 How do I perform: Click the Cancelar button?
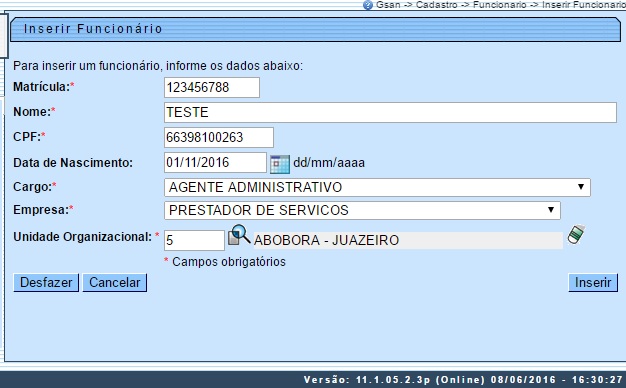pyautogui.click(x=115, y=283)
